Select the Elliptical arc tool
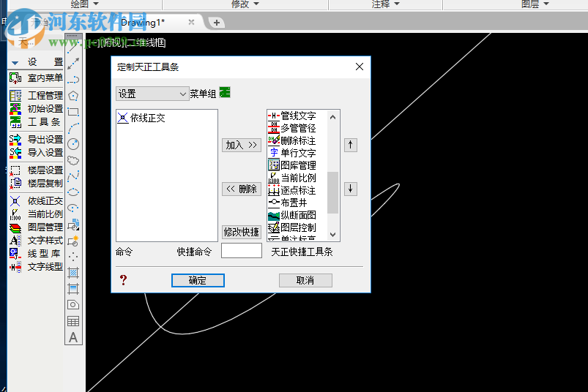The image size is (588, 392). coord(73,208)
